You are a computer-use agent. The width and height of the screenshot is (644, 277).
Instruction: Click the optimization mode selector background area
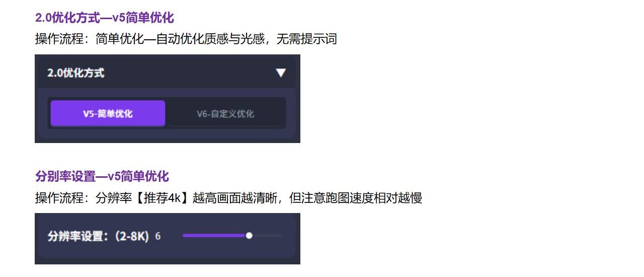tap(167, 113)
